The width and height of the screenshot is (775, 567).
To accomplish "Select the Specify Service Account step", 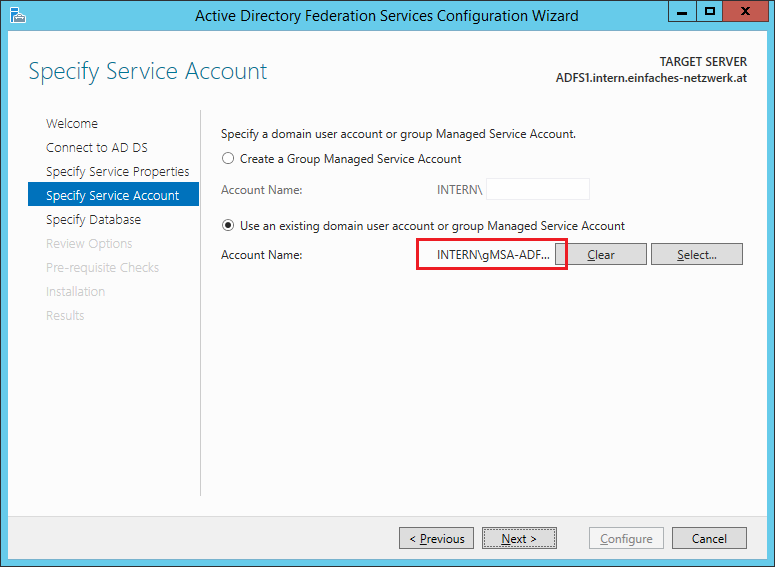I will [114, 194].
